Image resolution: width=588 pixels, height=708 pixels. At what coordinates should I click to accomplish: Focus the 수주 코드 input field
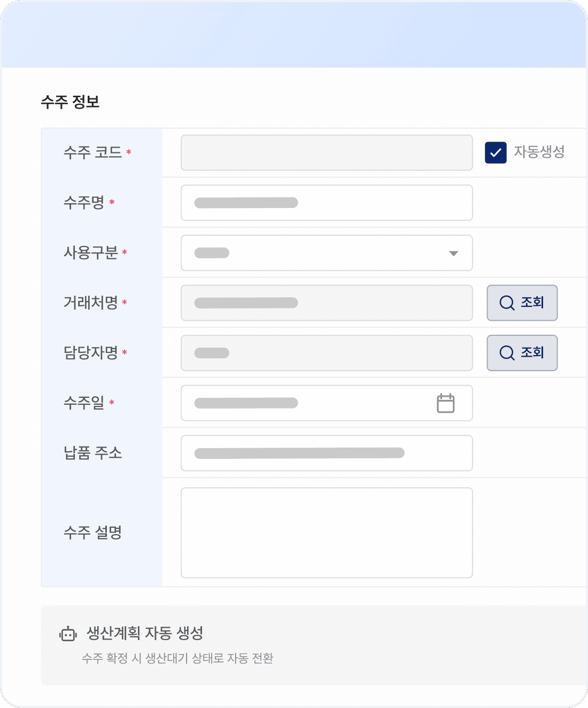pos(327,153)
